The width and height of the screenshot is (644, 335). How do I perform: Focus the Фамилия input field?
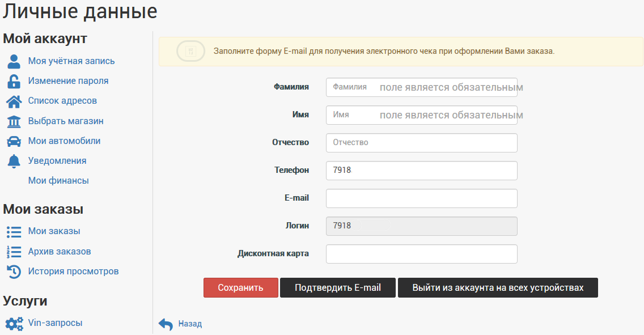421,87
